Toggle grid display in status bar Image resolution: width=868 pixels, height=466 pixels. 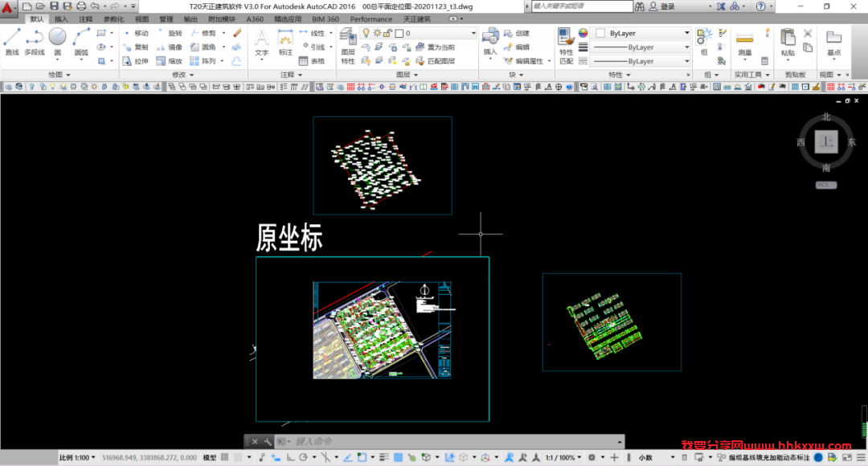[224, 457]
